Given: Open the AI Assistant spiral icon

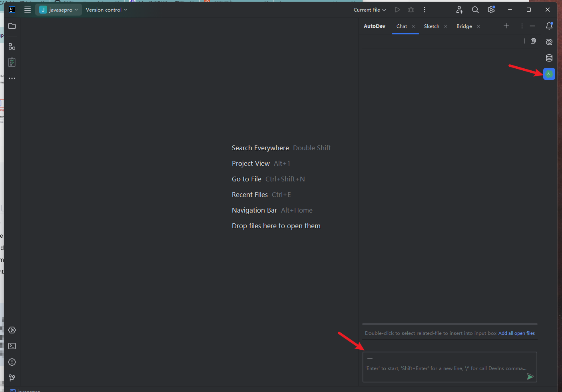Looking at the screenshot, I should [x=549, y=42].
